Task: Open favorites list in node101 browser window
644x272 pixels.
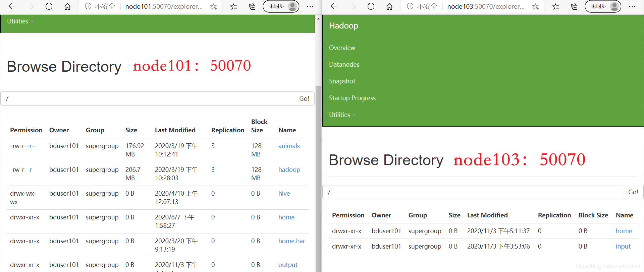Action: point(234,6)
